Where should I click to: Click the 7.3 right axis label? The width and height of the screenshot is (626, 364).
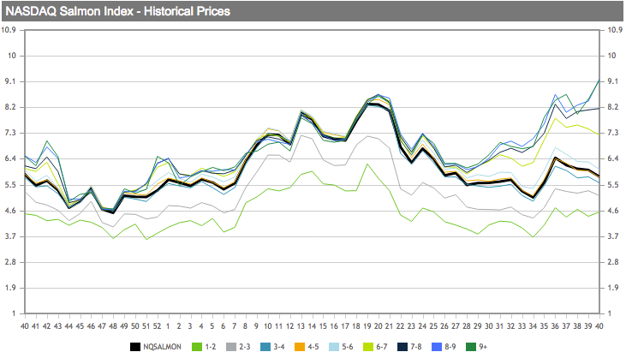pos(613,133)
